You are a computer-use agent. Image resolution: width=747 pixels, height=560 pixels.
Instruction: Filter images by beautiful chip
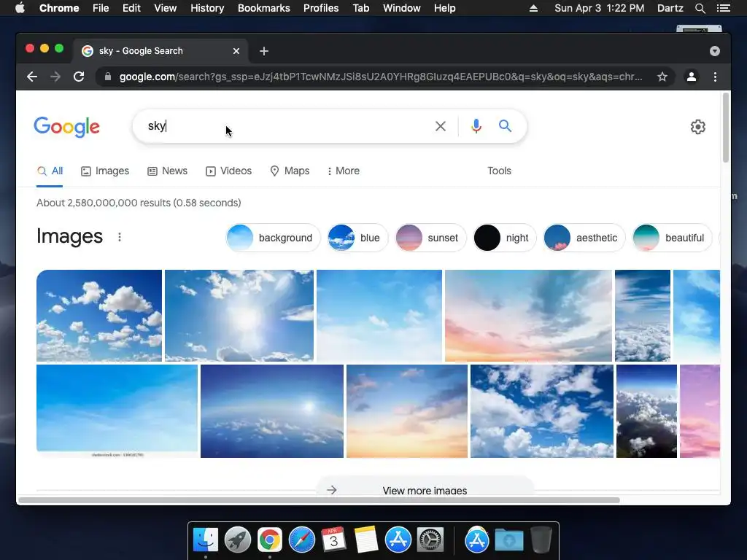pos(672,238)
